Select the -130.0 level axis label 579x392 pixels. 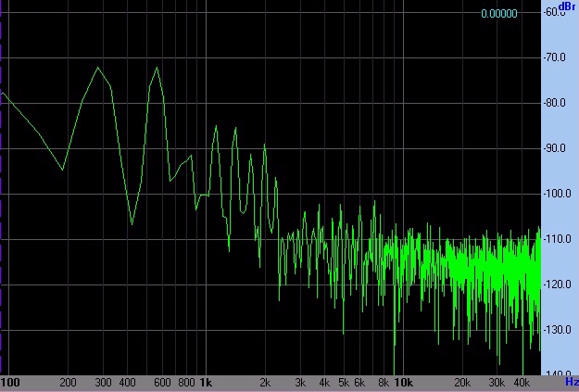557,330
